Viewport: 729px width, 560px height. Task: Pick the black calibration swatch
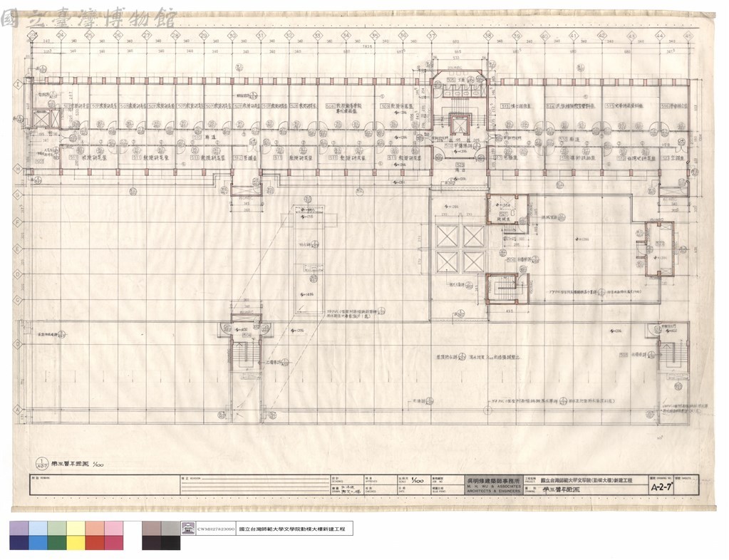[x=170, y=543]
